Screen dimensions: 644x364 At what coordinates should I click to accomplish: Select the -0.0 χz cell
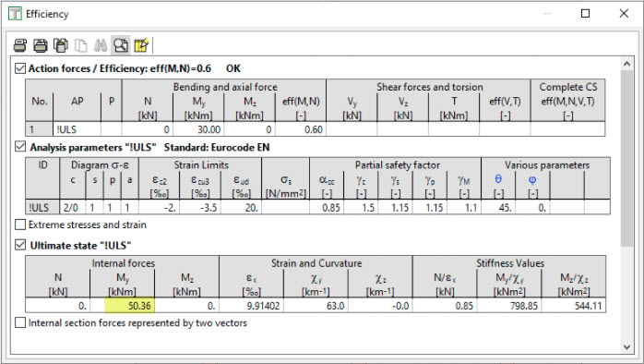pyautogui.click(x=380, y=306)
